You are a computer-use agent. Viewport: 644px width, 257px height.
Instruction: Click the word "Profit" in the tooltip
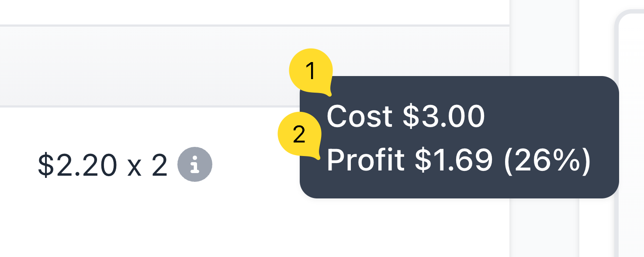[x=365, y=160]
